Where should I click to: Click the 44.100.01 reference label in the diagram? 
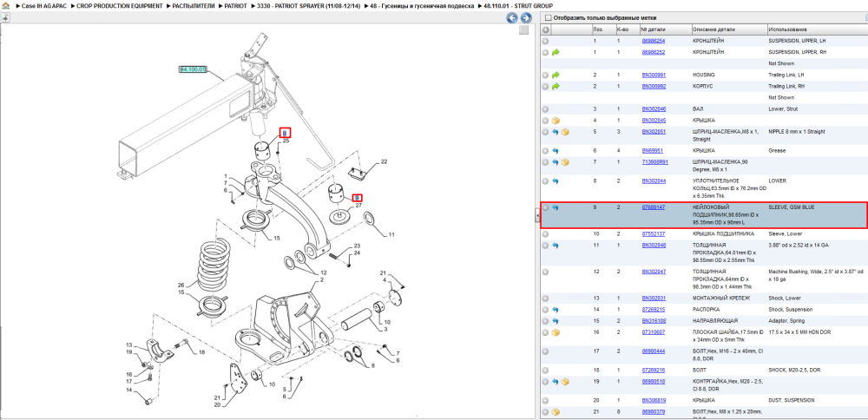click(x=194, y=69)
